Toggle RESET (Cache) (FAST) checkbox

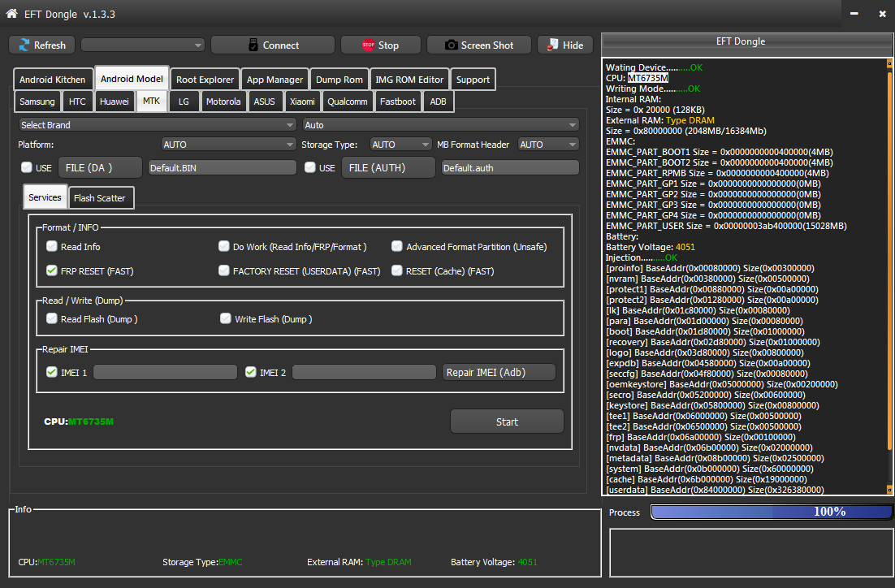[x=396, y=270]
